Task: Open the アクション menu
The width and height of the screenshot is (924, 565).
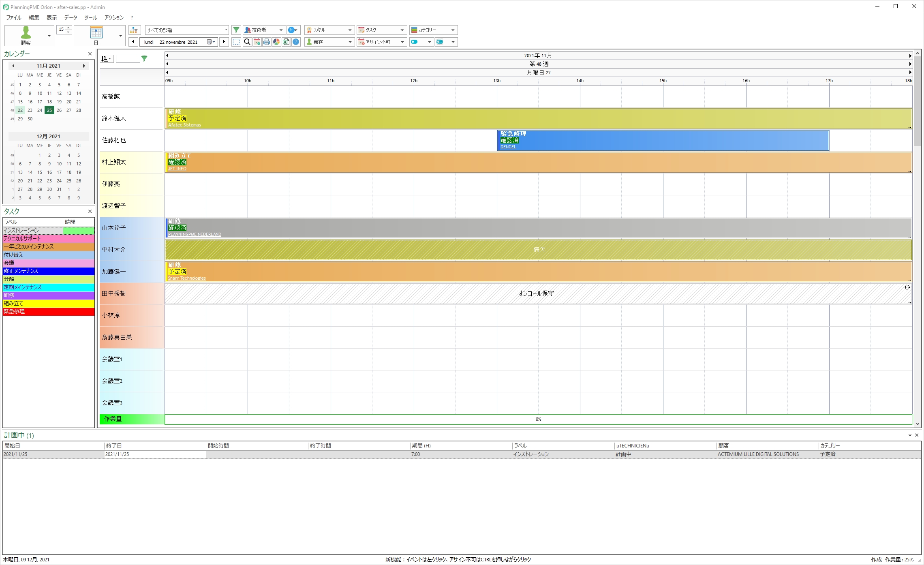Action: (114, 17)
